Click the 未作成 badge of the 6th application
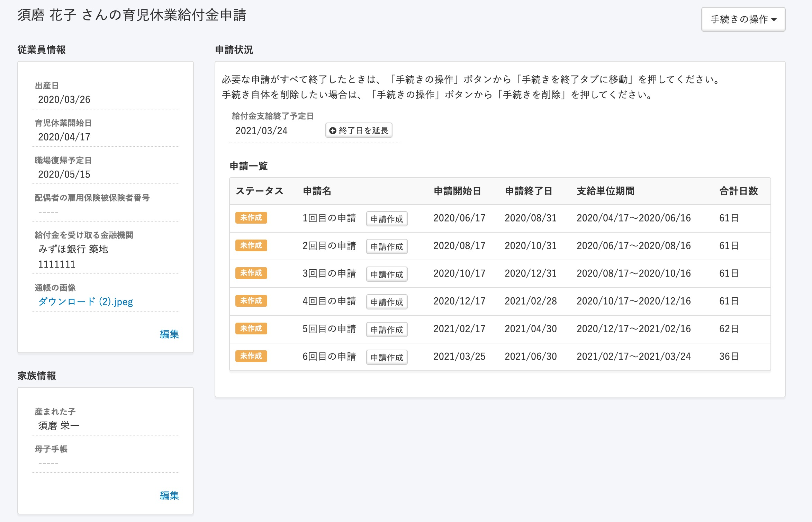 (x=251, y=356)
